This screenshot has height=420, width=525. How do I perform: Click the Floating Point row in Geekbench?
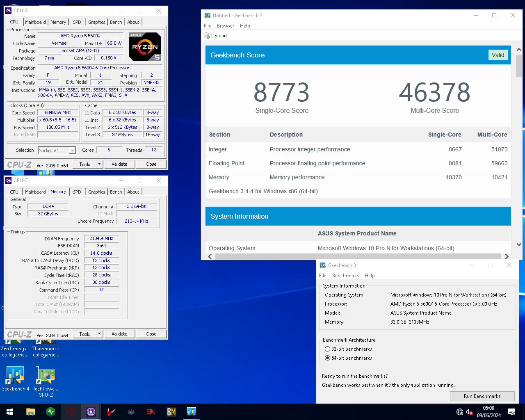pyautogui.click(x=358, y=163)
